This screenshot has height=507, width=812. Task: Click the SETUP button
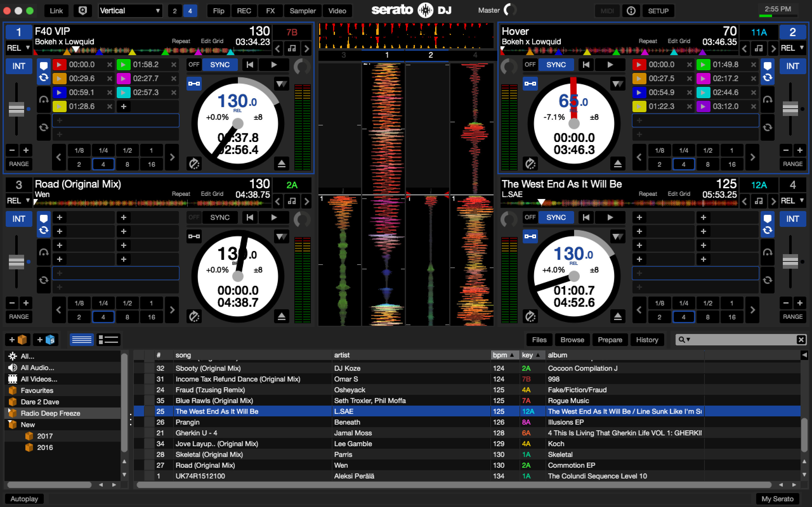[658, 10]
